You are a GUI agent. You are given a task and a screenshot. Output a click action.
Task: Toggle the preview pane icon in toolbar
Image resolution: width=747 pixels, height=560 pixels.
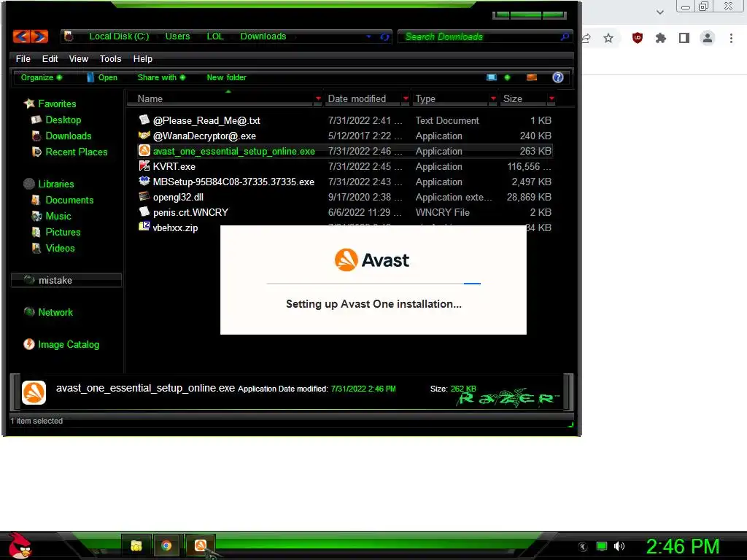point(532,77)
